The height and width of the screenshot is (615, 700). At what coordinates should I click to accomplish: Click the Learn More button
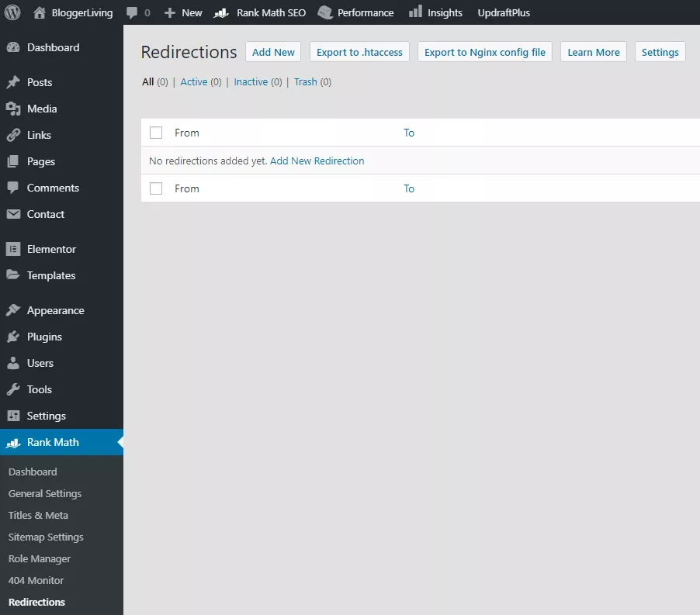pos(594,52)
